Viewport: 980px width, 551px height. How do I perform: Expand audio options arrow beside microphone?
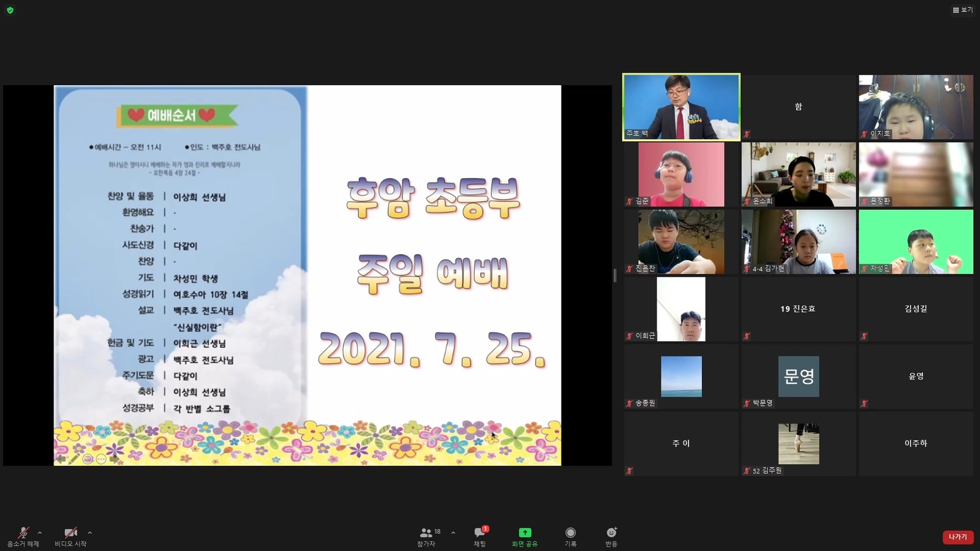40,533
